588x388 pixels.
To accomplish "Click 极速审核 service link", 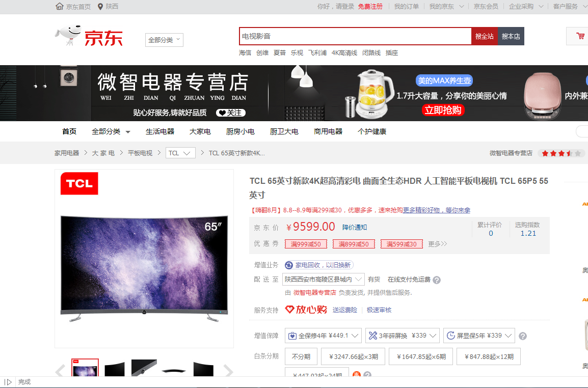I will (379, 310).
